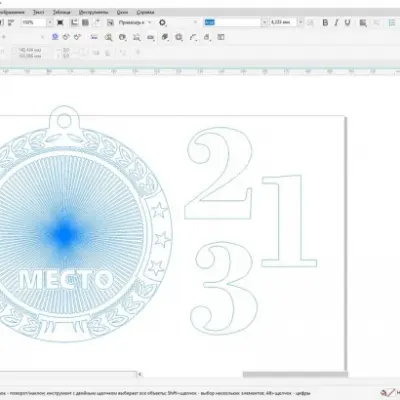This screenshot has width=400, height=400.
Task: Open the Инструменты menu
Action: pos(94,12)
